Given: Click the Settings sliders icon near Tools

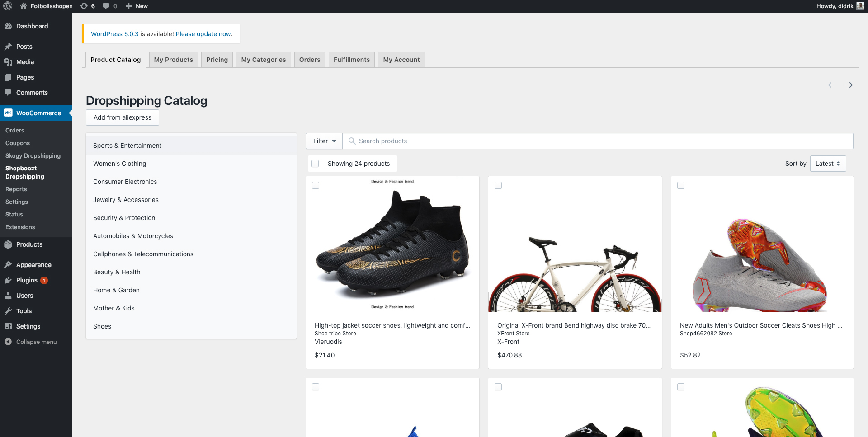Looking at the screenshot, I should (x=8, y=326).
